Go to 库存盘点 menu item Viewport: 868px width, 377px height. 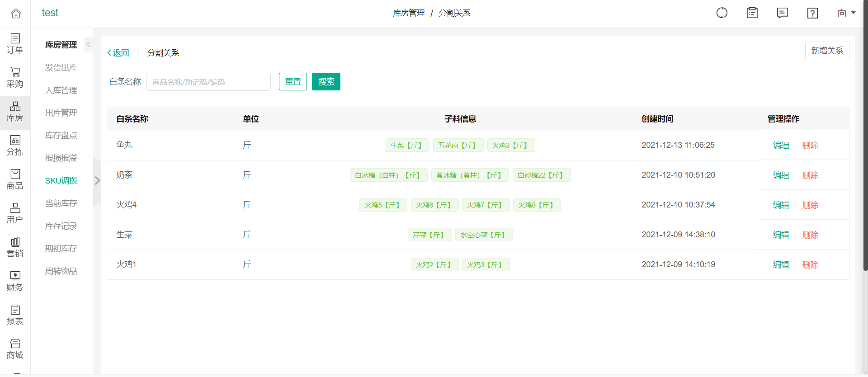tap(61, 136)
